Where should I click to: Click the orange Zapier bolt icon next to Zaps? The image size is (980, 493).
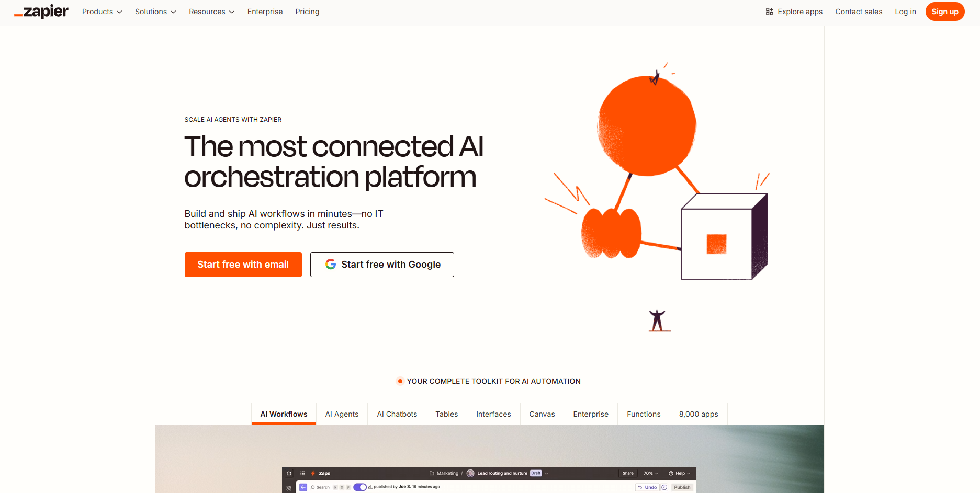click(313, 473)
